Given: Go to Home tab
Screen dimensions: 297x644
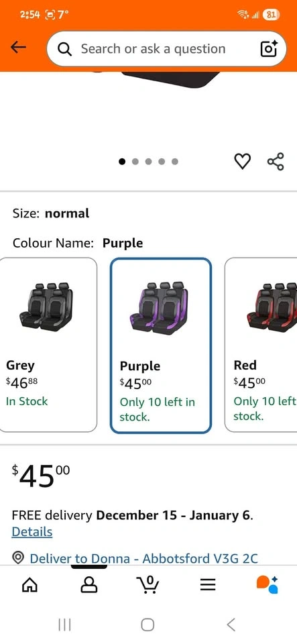Looking at the screenshot, I should (x=29, y=584).
